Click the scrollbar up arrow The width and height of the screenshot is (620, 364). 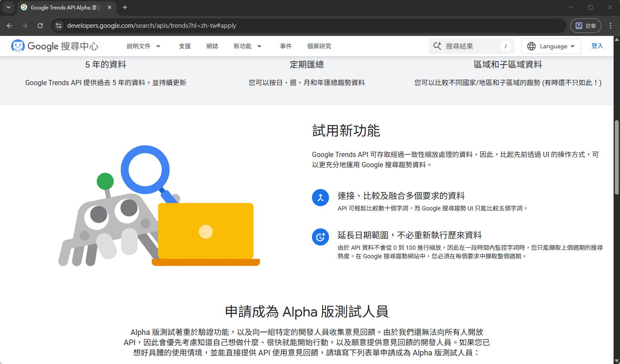point(617,39)
